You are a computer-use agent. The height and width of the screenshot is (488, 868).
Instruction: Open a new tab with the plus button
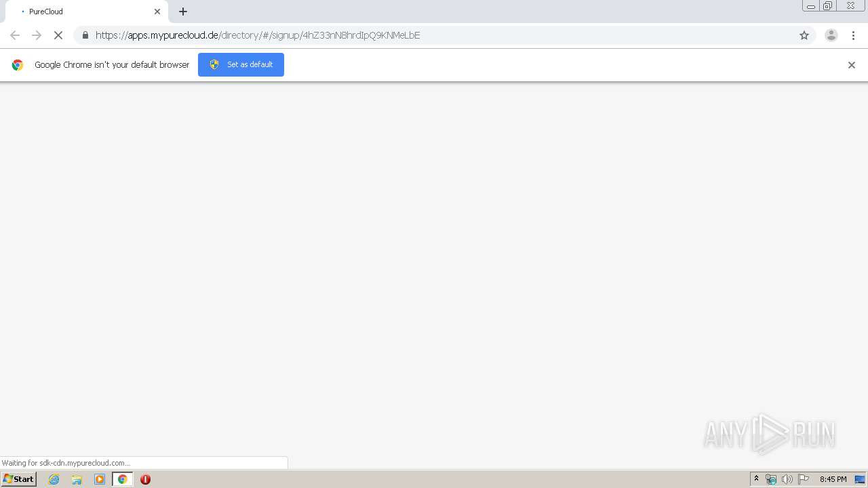pyautogui.click(x=183, y=12)
